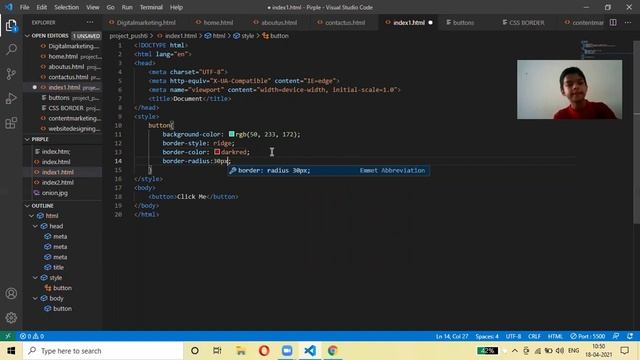Open the Terminal menu
Viewport: 640px width, 360px height.
151,7
